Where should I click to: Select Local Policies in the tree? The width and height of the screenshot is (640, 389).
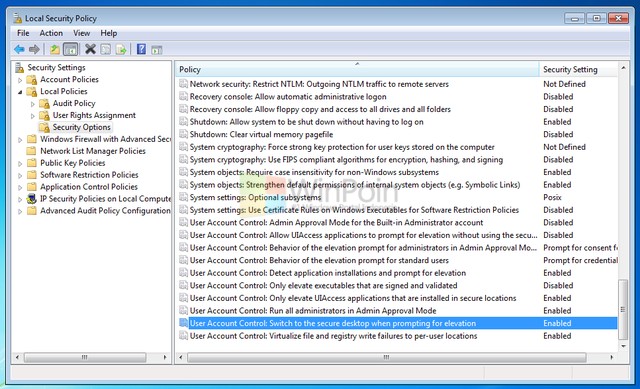coord(64,91)
